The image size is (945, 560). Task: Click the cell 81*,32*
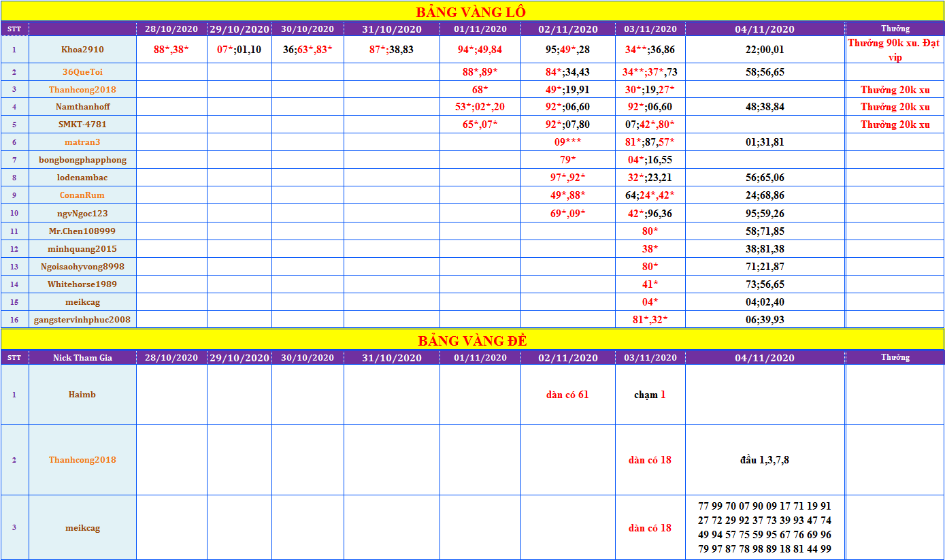(x=650, y=319)
